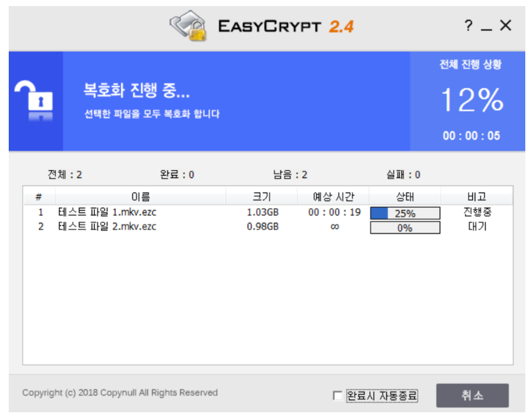Click the 취소 cancel button

(x=472, y=395)
